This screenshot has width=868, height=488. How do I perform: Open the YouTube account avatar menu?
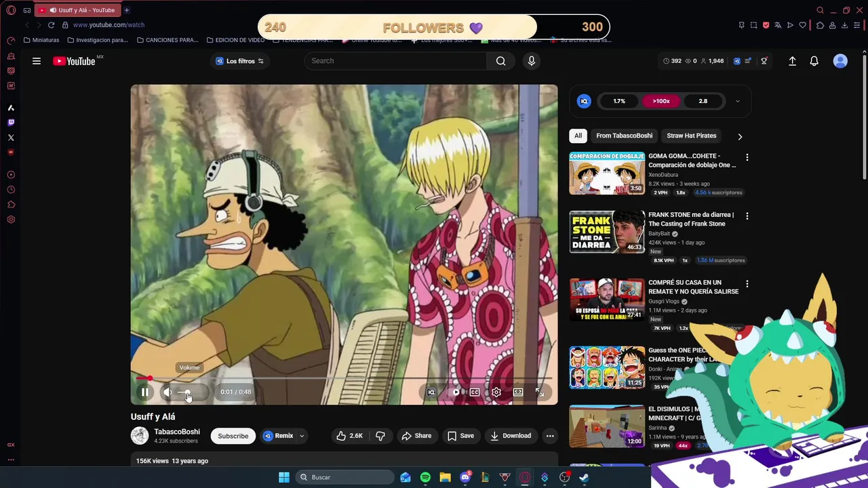tap(840, 61)
